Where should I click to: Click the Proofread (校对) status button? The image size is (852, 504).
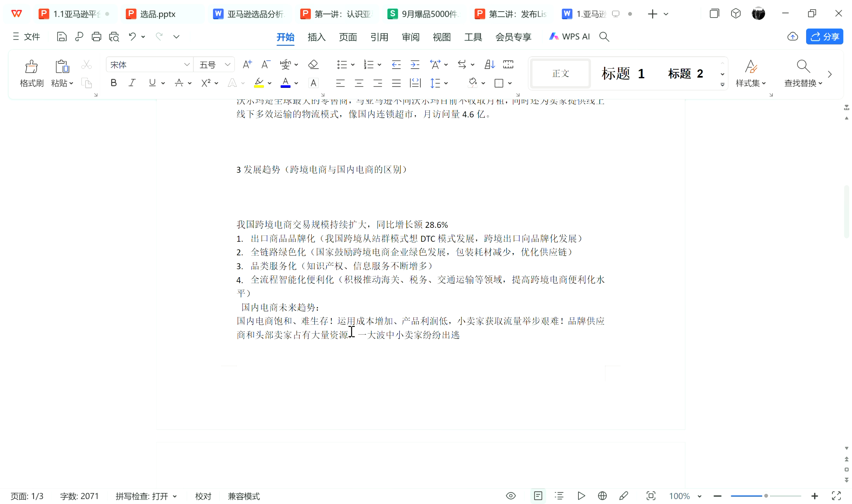point(203,496)
